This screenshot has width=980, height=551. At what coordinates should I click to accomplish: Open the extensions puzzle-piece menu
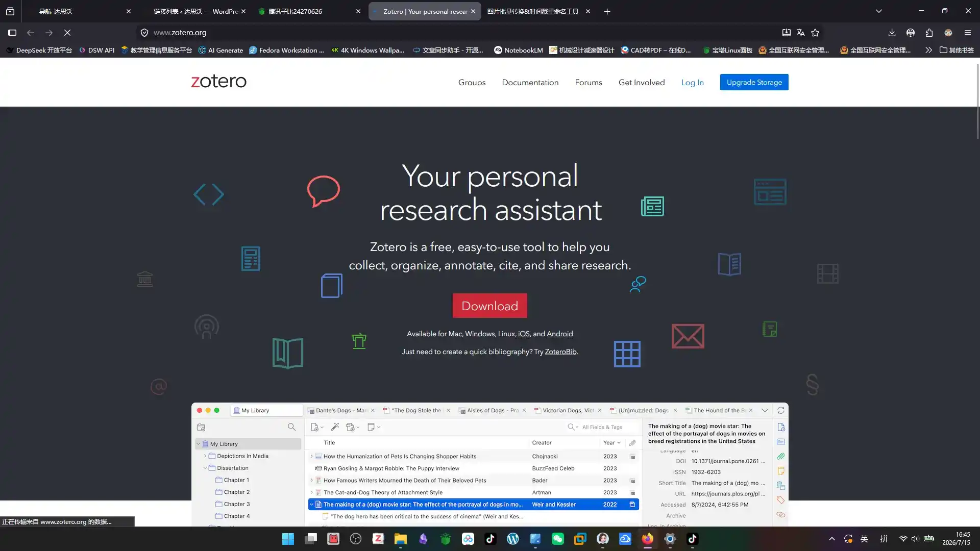click(929, 33)
